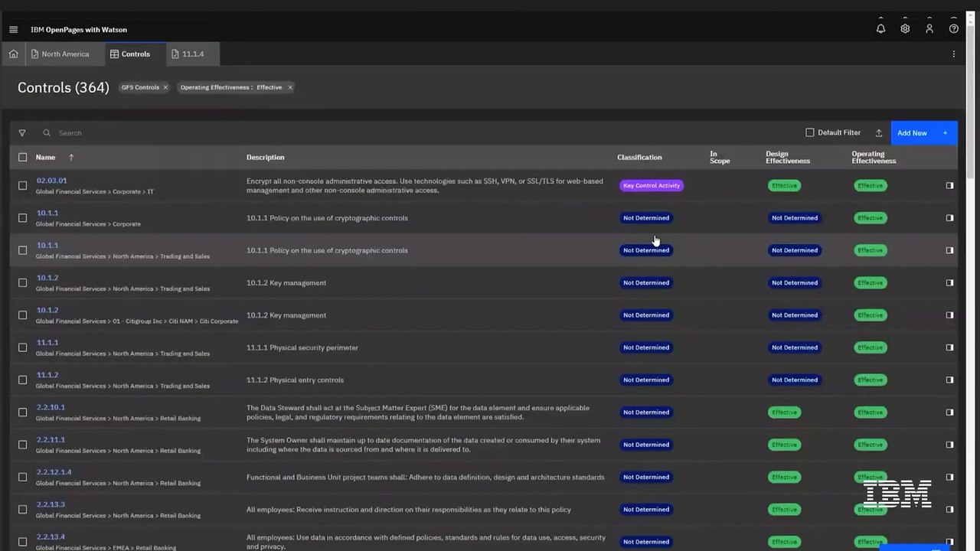This screenshot has width=980, height=551.
Task: Expand the Add New button menu
Action: pyautogui.click(x=946, y=133)
